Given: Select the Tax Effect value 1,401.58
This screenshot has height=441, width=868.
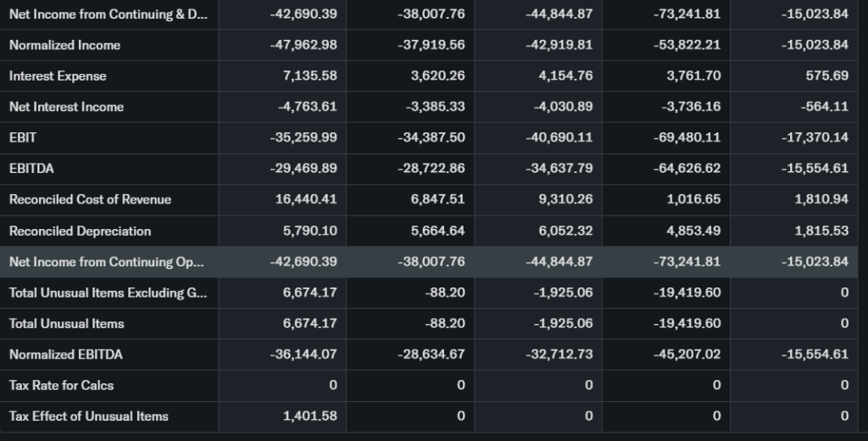Looking at the screenshot, I should pyautogui.click(x=309, y=416).
